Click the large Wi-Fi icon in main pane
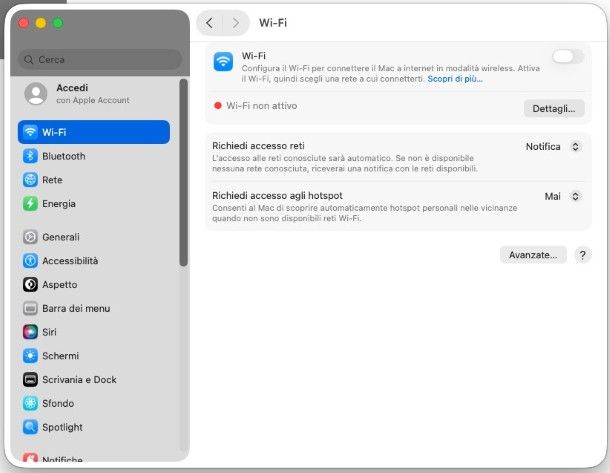The height and width of the screenshot is (473, 610). pos(223,62)
